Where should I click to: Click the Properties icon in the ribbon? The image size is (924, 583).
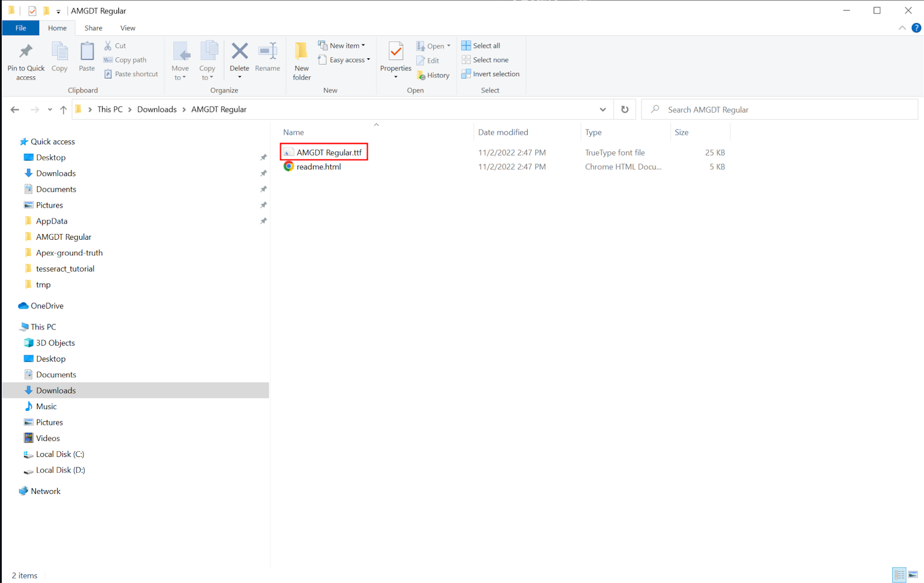tap(396, 52)
